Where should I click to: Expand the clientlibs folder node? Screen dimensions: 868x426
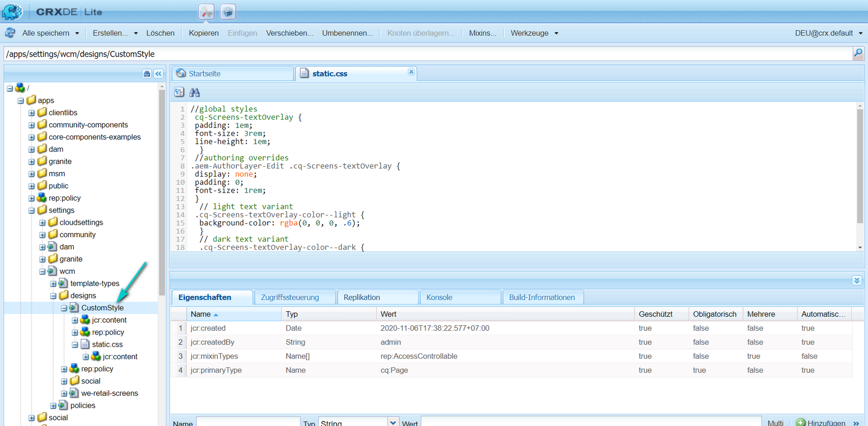(31, 113)
